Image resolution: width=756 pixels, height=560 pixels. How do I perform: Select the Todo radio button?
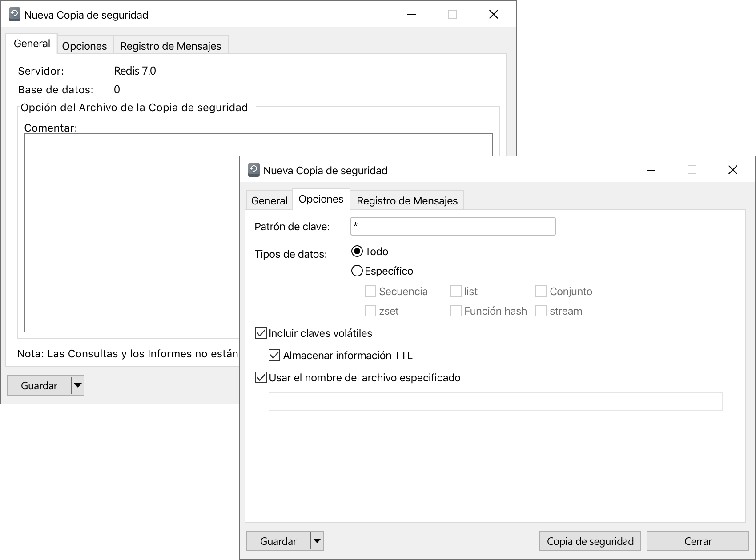[356, 251]
